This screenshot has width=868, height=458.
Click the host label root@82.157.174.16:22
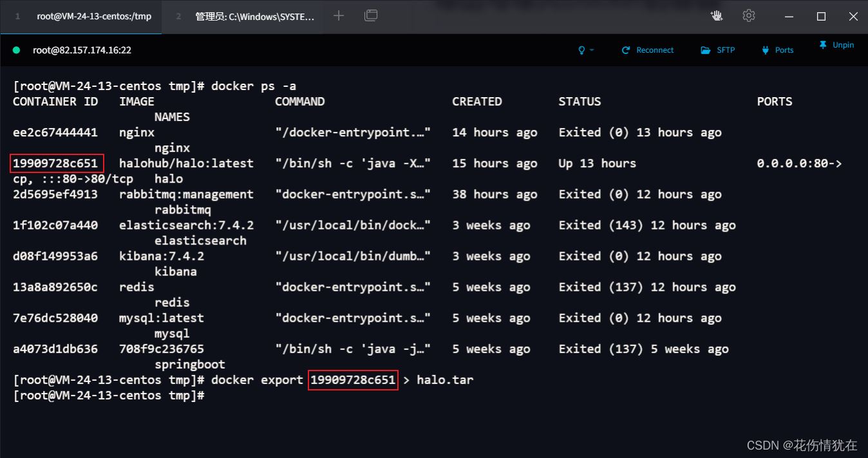(x=82, y=50)
